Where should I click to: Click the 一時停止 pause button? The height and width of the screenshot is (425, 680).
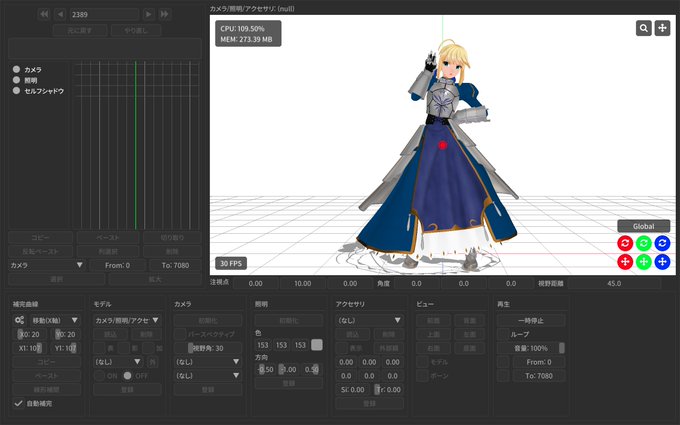click(x=531, y=320)
